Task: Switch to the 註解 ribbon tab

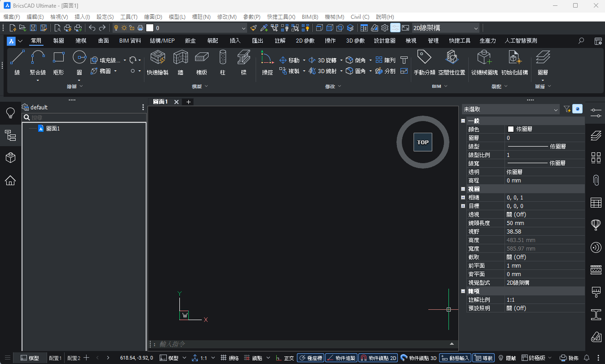Action: (280, 41)
